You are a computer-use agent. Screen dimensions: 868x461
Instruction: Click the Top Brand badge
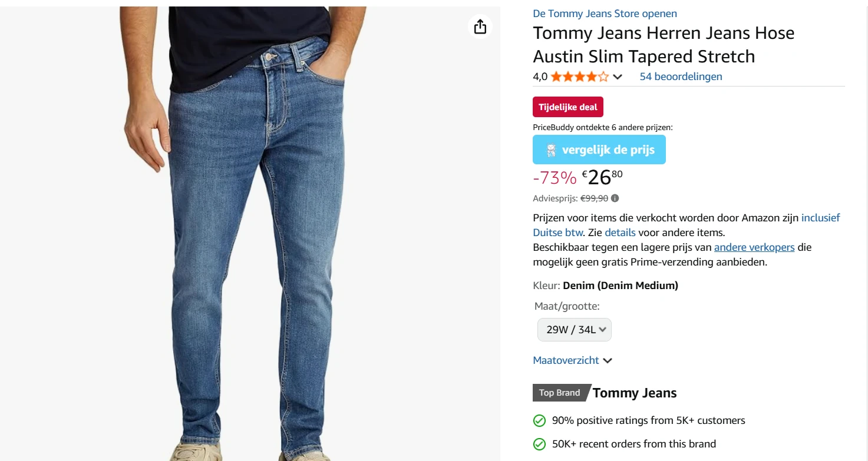[559, 393]
